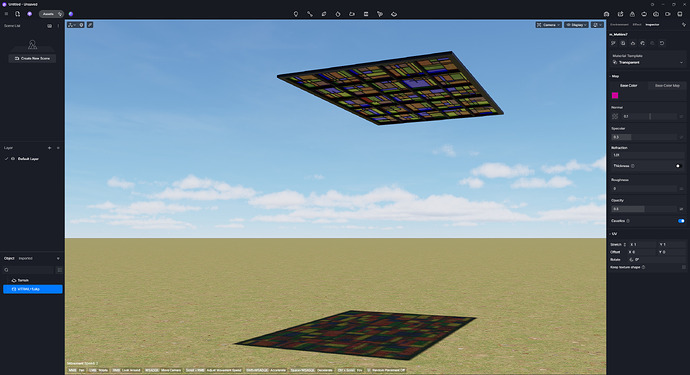
Task: Click the warning cone icon at top right
Action: pos(632,14)
